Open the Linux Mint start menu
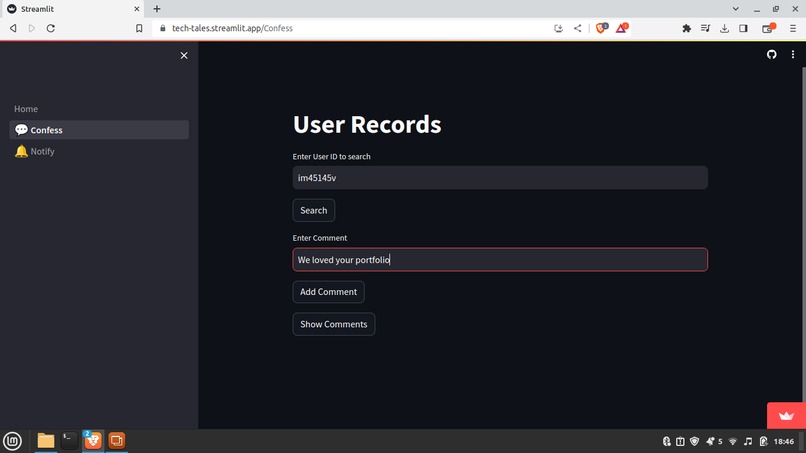The image size is (806, 453). point(12,441)
